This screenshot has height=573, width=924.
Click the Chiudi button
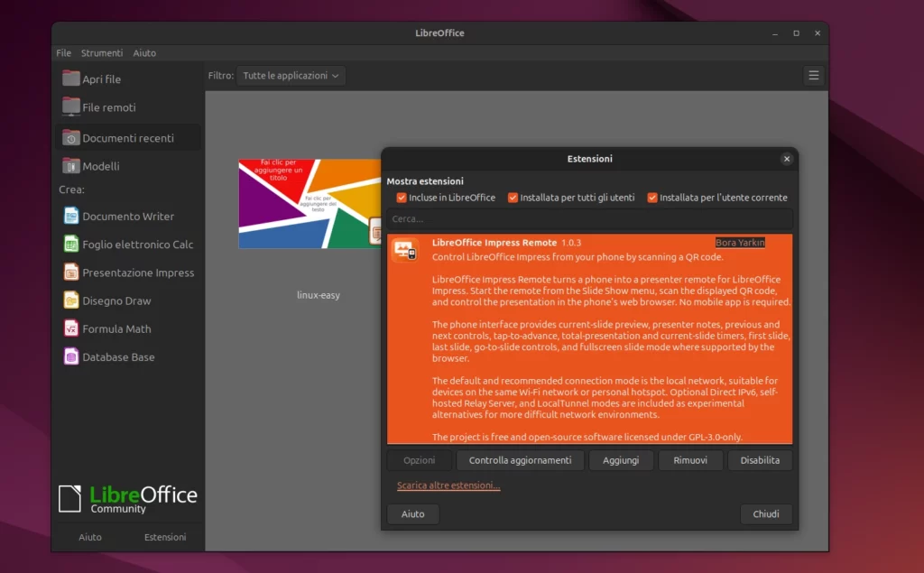[x=765, y=513]
